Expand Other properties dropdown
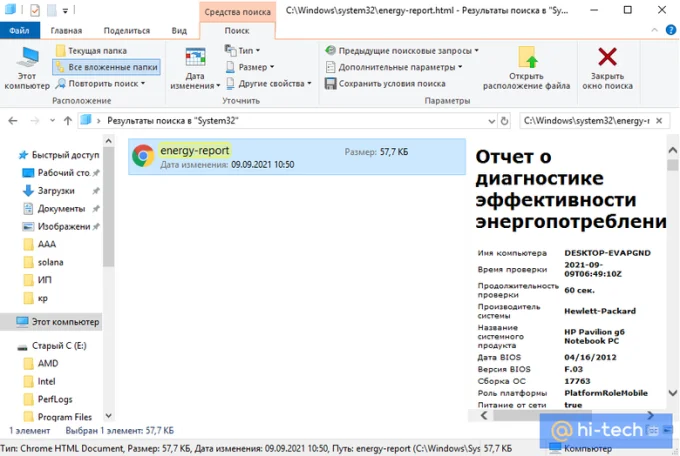Viewport: 680px width, 456px height. 270,84
